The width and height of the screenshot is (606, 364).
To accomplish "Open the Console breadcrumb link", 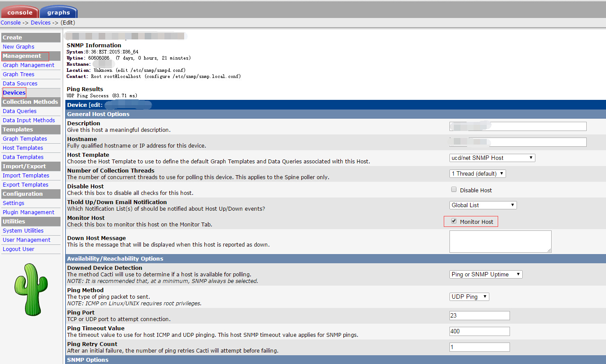I will [11, 22].
